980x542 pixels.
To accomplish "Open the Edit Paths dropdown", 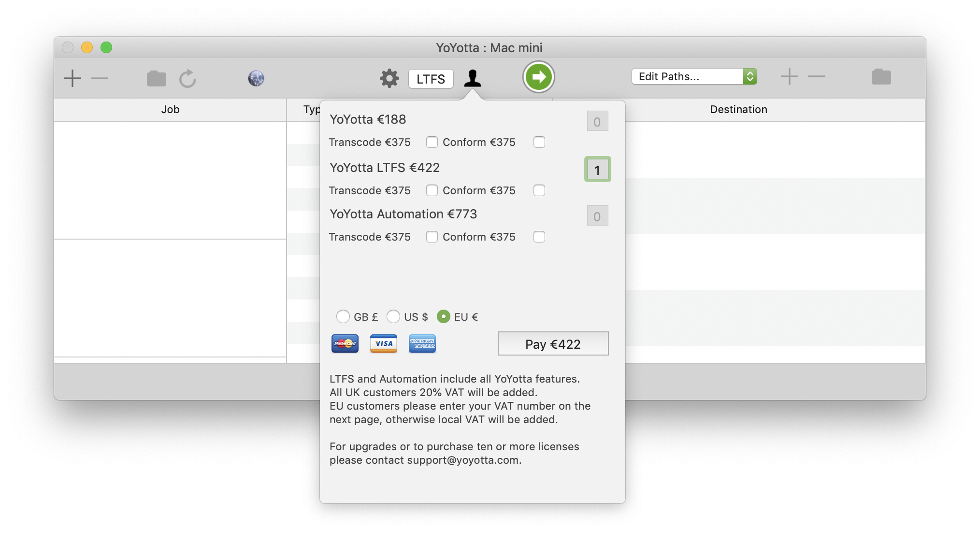I will (694, 76).
